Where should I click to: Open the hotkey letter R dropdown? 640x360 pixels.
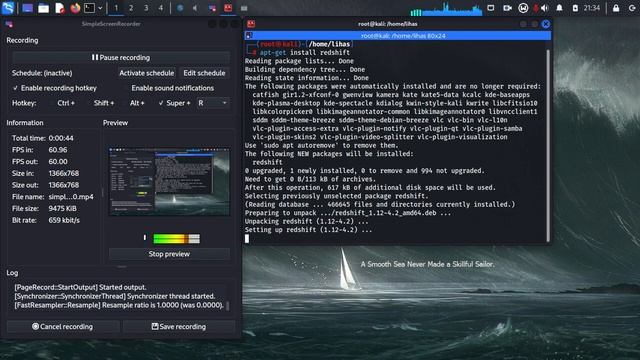pyautogui.click(x=213, y=103)
